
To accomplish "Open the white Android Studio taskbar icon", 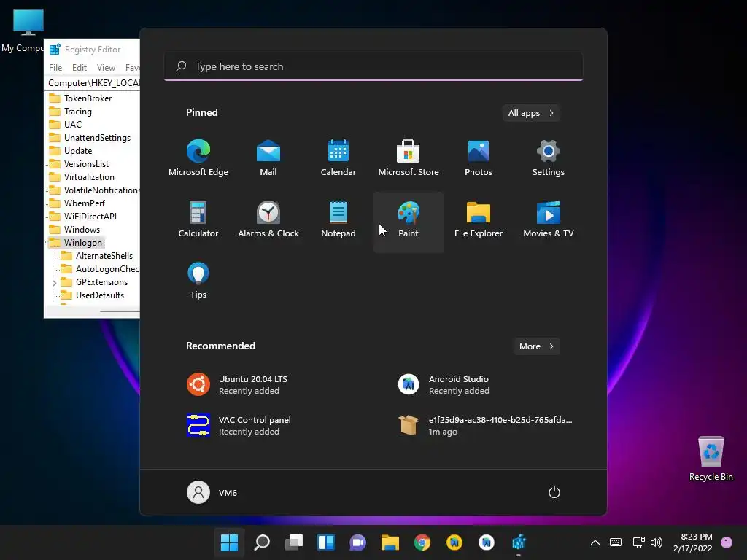I will 487,542.
